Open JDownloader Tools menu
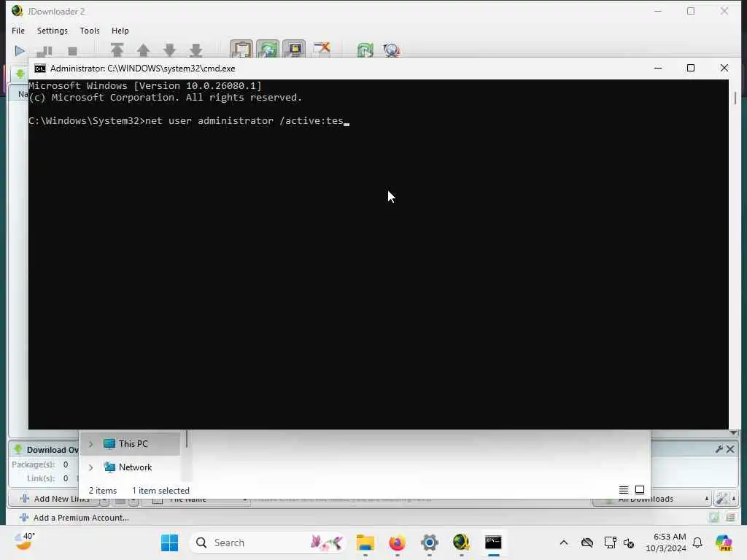The width and height of the screenshot is (747, 560). (x=90, y=31)
